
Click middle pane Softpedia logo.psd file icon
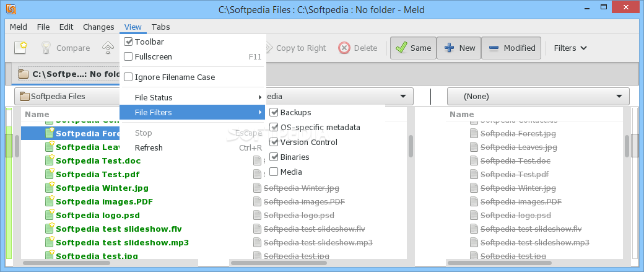(257, 215)
